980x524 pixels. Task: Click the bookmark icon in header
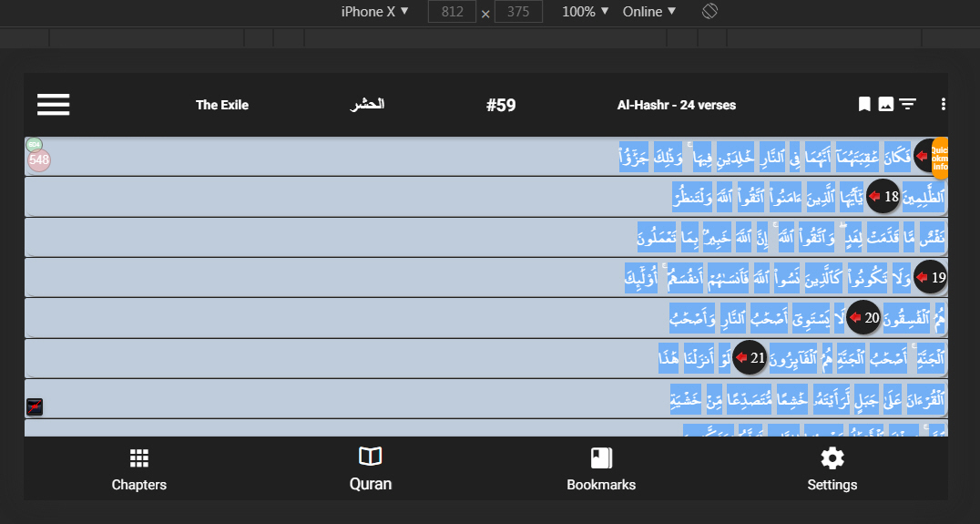coord(864,105)
